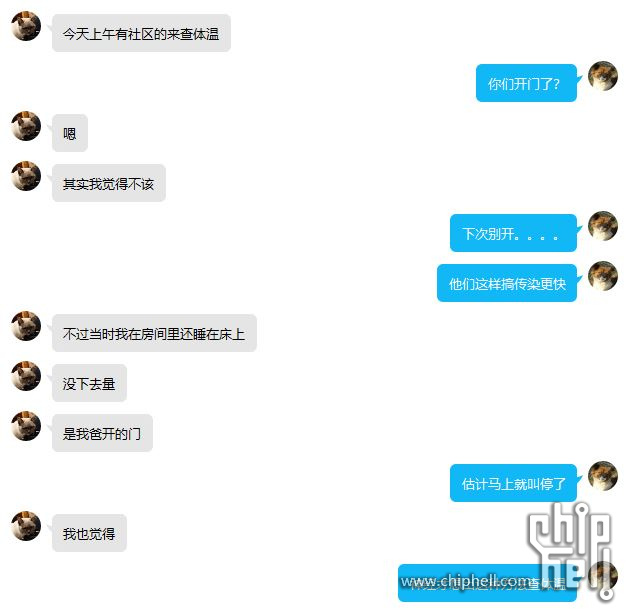Select the '其实我觉得不该' message bubble
The width and height of the screenshot is (627, 616).
(x=109, y=183)
